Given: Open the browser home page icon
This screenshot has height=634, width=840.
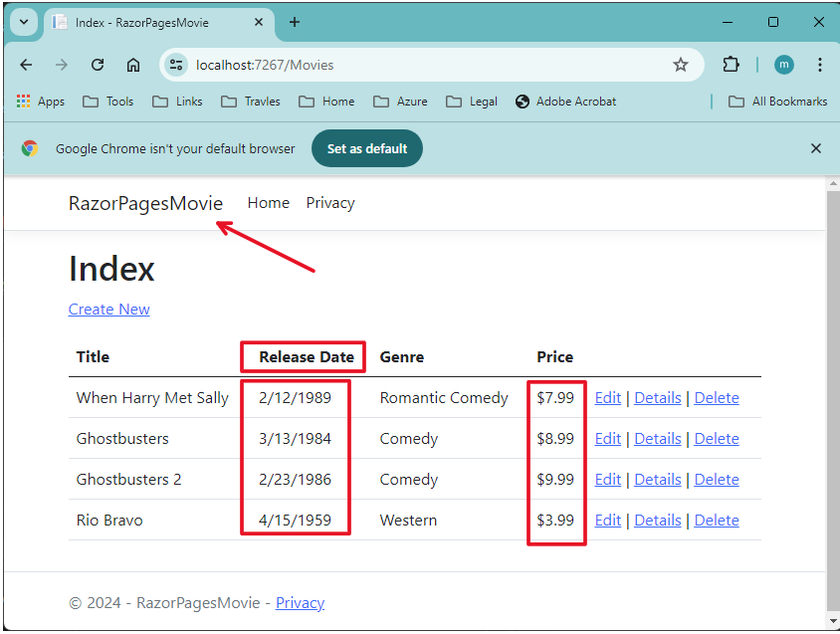Looking at the screenshot, I should click(x=133, y=64).
